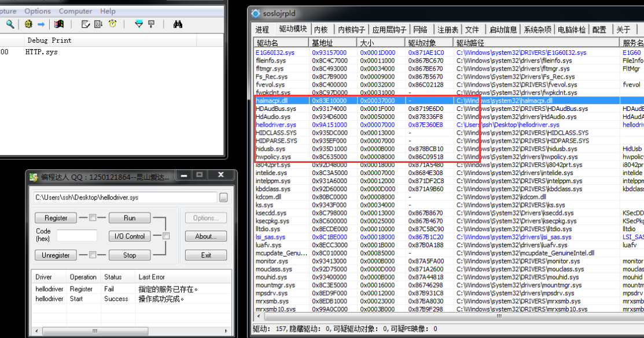Click the Status column header in loader
Viewport: 644px width, 338px height.
click(118, 277)
